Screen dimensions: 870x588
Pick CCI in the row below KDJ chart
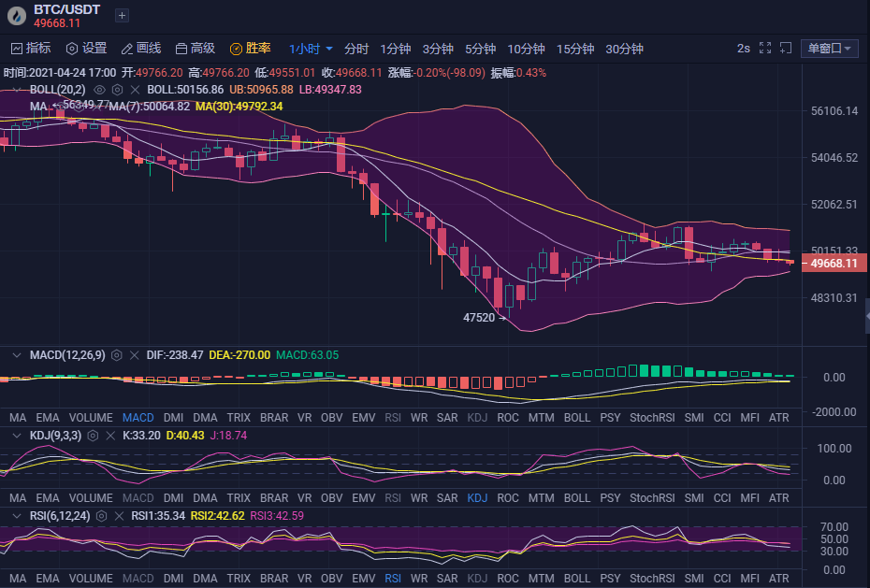click(722, 497)
